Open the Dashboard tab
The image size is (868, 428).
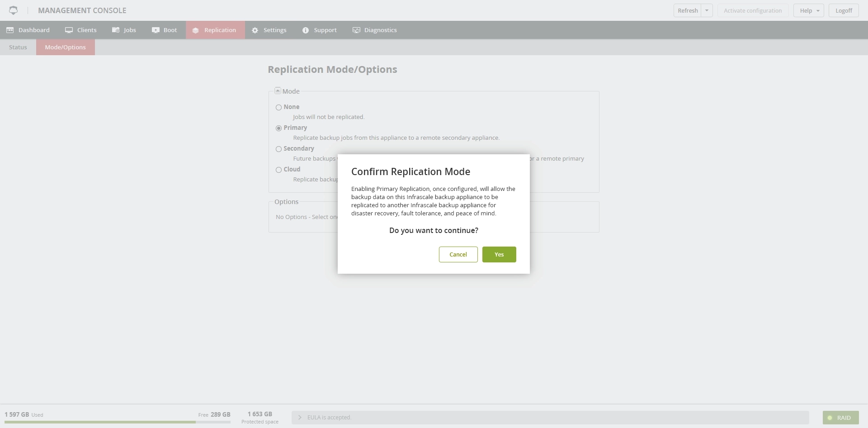(28, 30)
